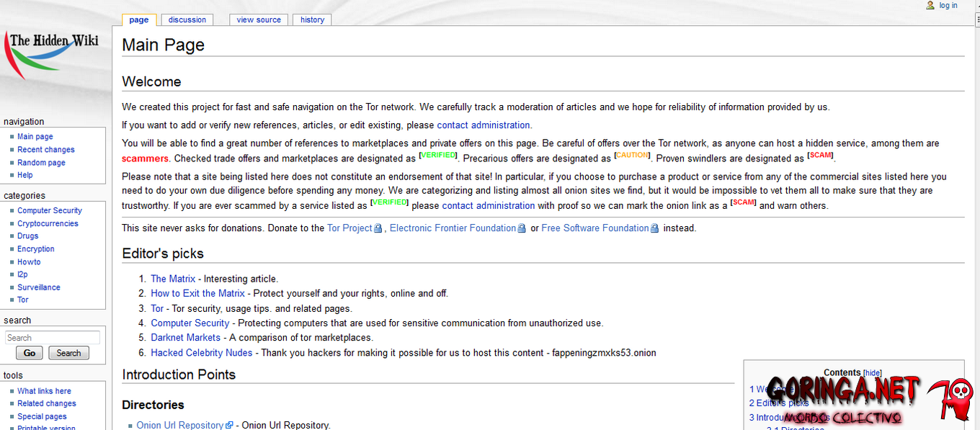Open Special pages under tools
The image size is (980, 430).
pyautogui.click(x=42, y=416)
